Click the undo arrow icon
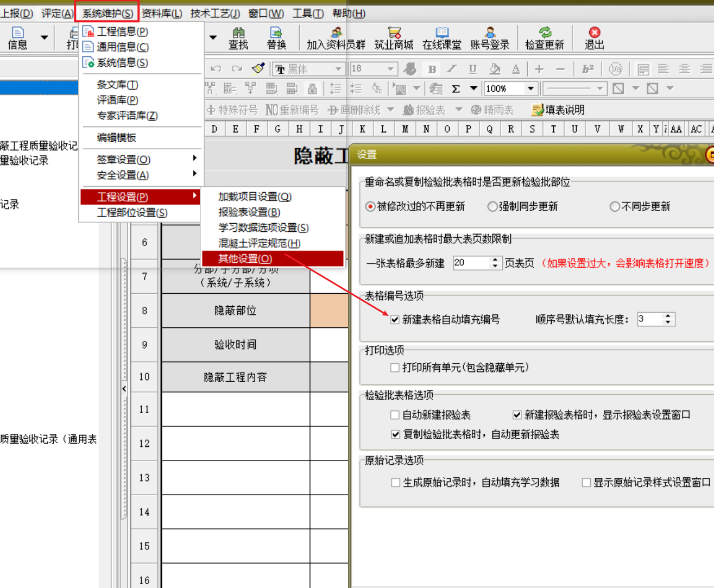The image size is (714, 588). coord(216,69)
